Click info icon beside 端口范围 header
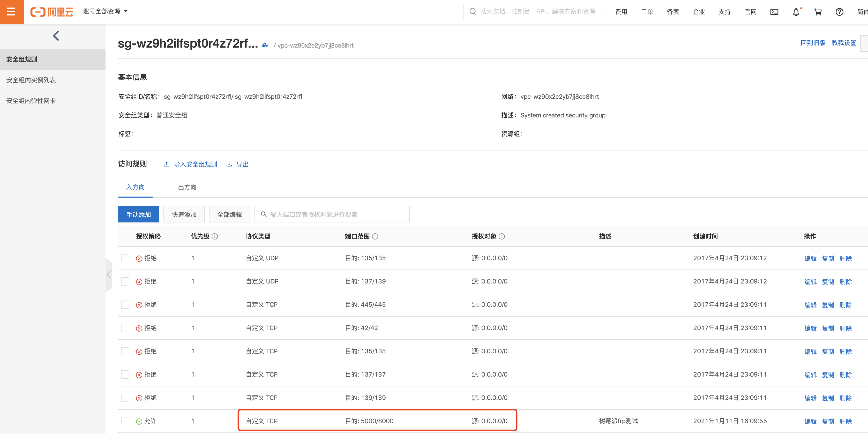Screen dimensions: 868x434 click(375, 237)
